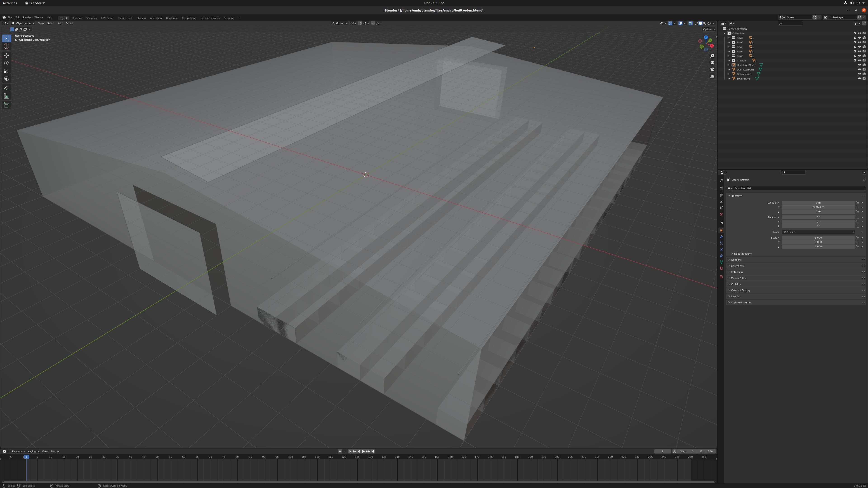
Task: Jump to the end frame in timeline
Action: 372,451
